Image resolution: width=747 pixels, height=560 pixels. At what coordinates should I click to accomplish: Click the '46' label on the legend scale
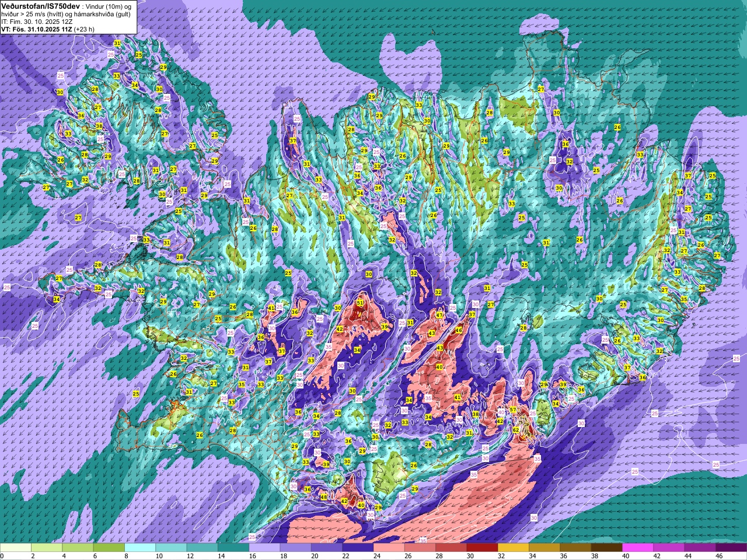coord(718,556)
